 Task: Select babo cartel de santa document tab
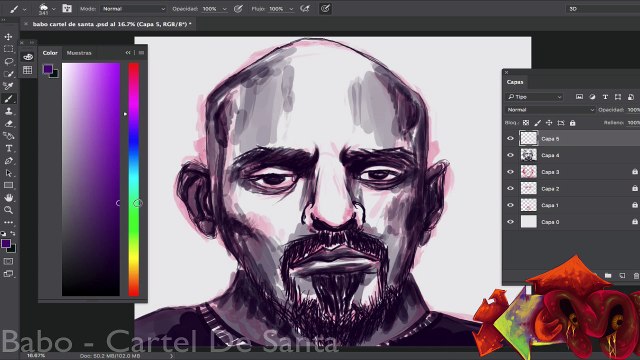tap(112, 24)
